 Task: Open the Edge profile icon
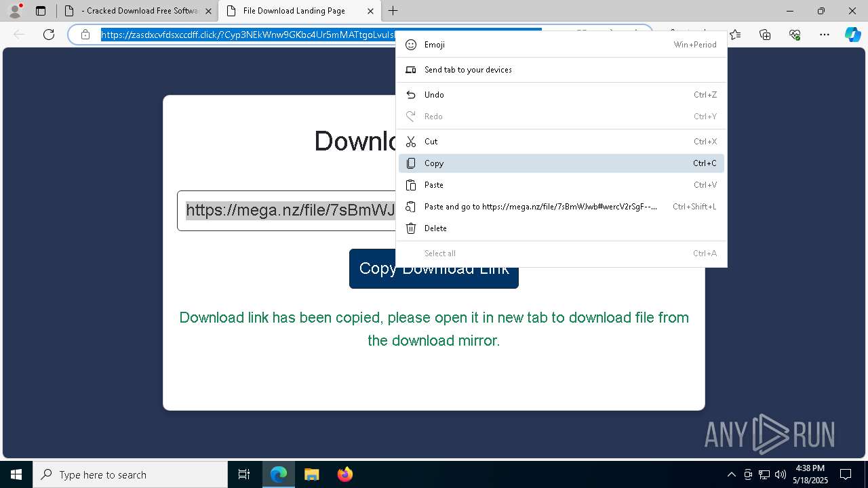15,11
